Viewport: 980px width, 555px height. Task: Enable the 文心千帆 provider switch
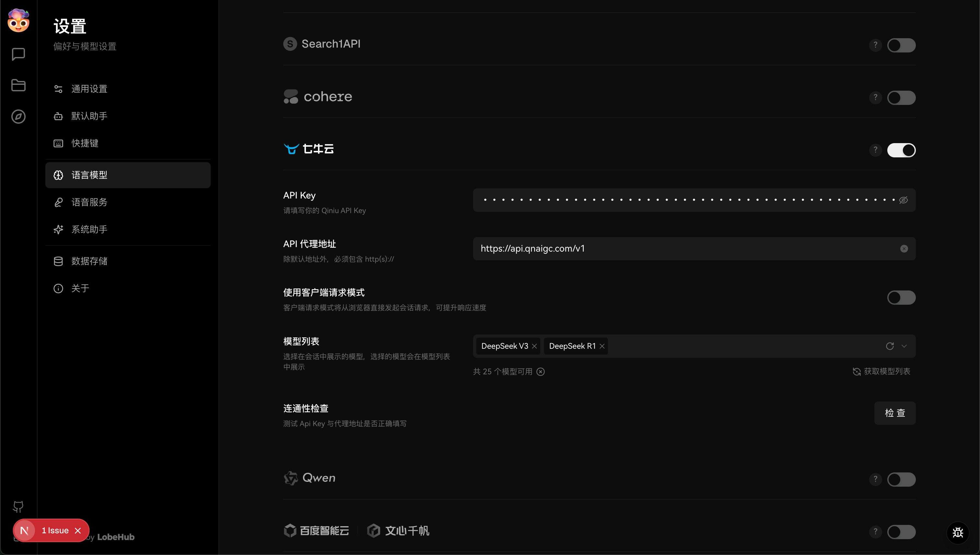click(901, 531)
